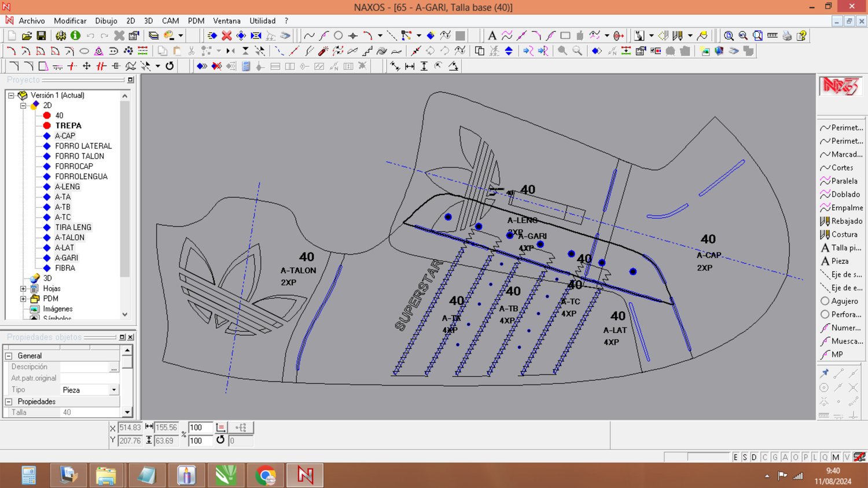Viewport: 868px width, 488px height.
Task: Click the move cross-arrows icon
Action: (x=87, y=66)
